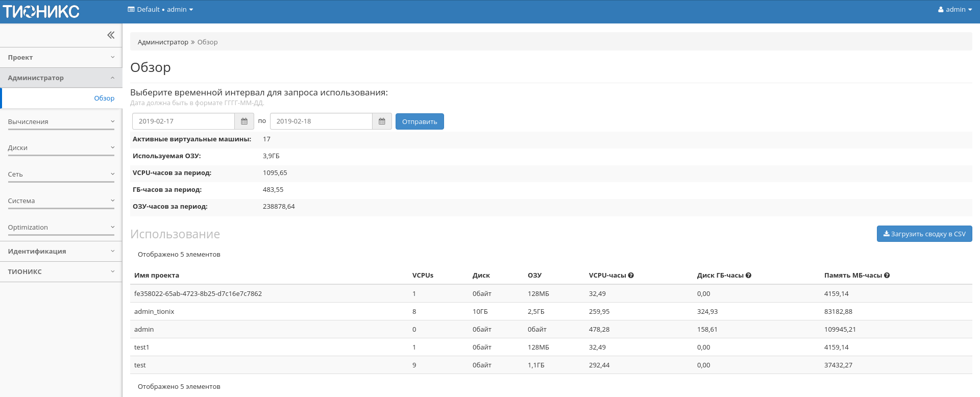Expand the Идентификация section
Viewport: 980px width, 397px height.
click(x=61, y=252)
